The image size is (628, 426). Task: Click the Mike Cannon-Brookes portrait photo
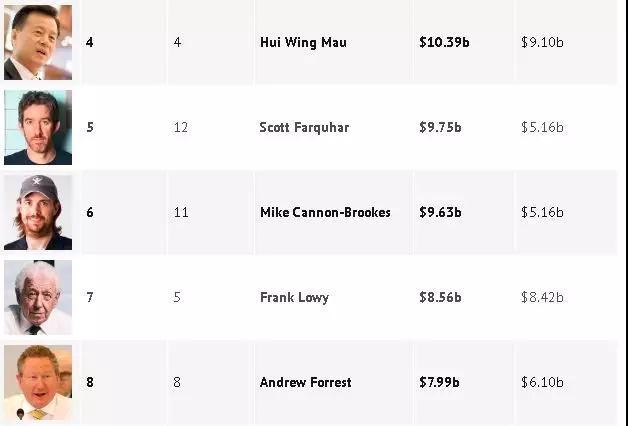coord(38,212)
